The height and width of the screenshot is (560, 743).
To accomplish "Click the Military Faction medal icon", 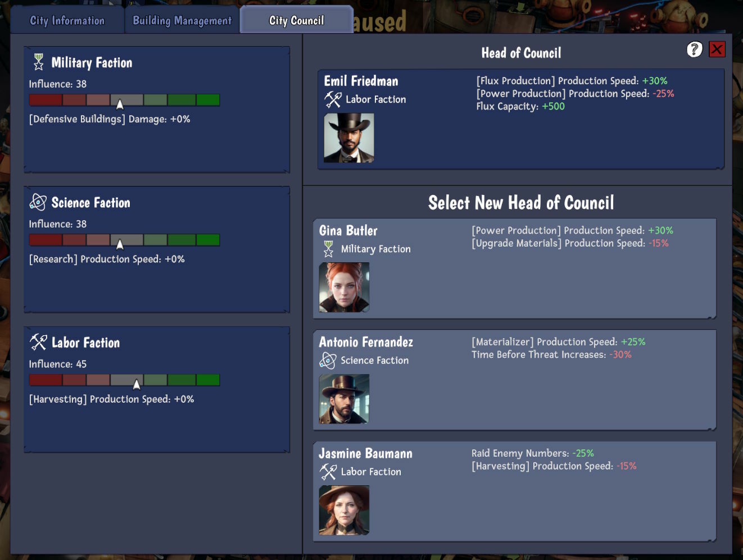I will [38, 62].
